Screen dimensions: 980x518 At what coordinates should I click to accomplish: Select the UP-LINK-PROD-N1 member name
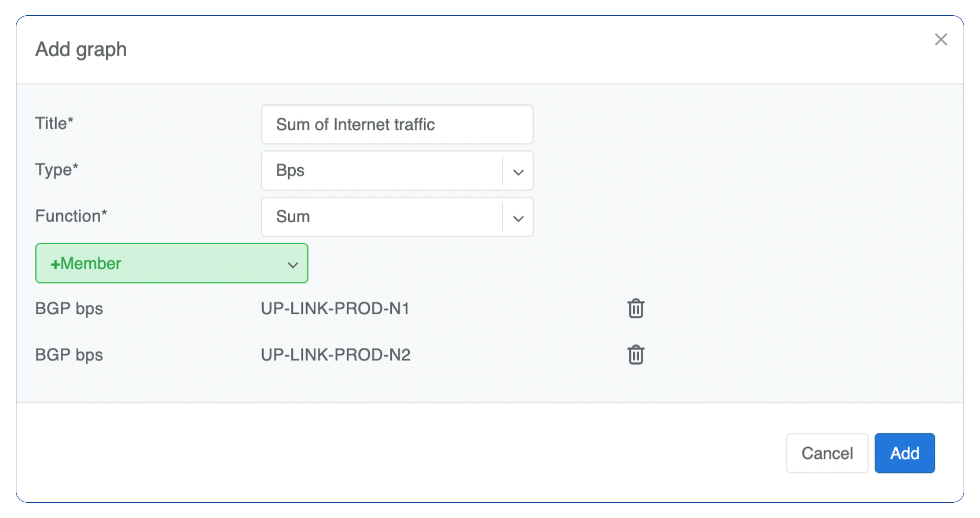[335, 309]
